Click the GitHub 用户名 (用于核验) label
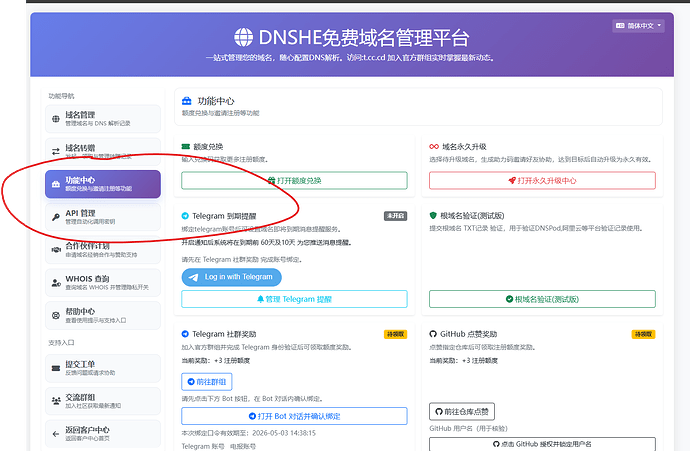This screenshot has width=690, height=451. pos(469,428)
